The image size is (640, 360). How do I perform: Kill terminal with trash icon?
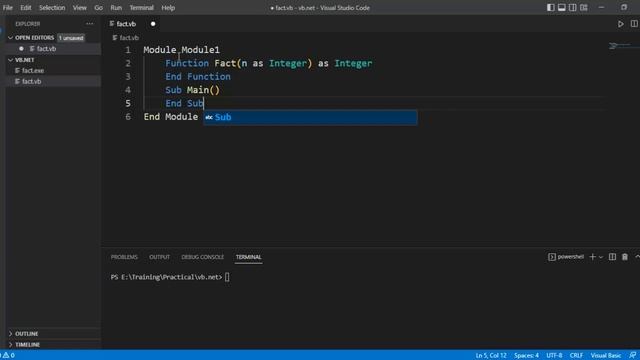(624, 257)
